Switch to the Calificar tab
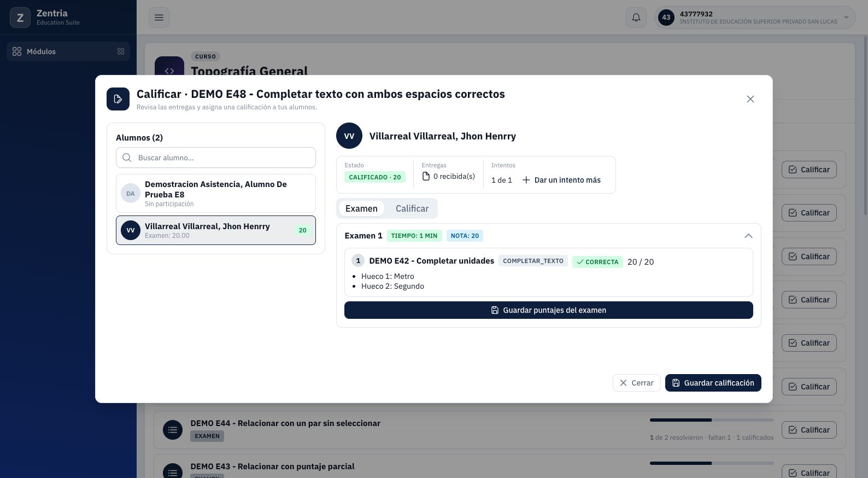The width and height of the screenshot is (868, 478). coord(412,208)
